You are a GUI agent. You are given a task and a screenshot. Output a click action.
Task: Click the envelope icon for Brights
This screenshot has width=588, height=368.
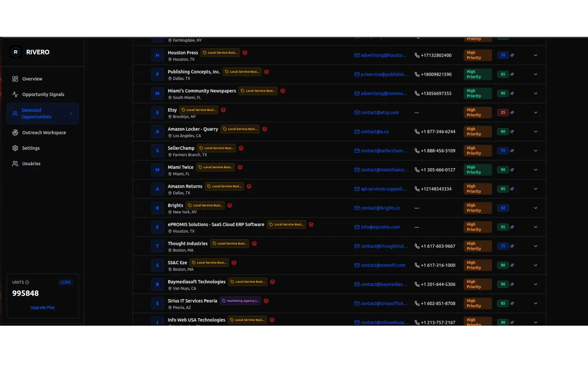pos(357,208)
